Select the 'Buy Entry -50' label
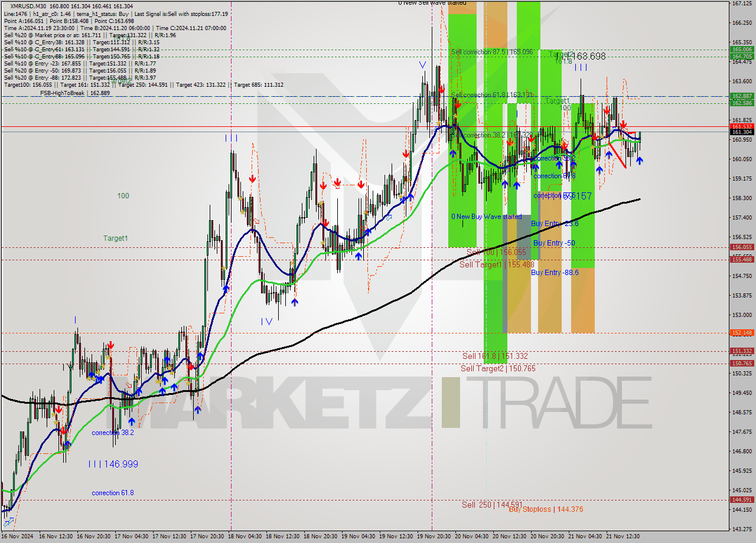756x543 pixels. [x=554, y=243]
